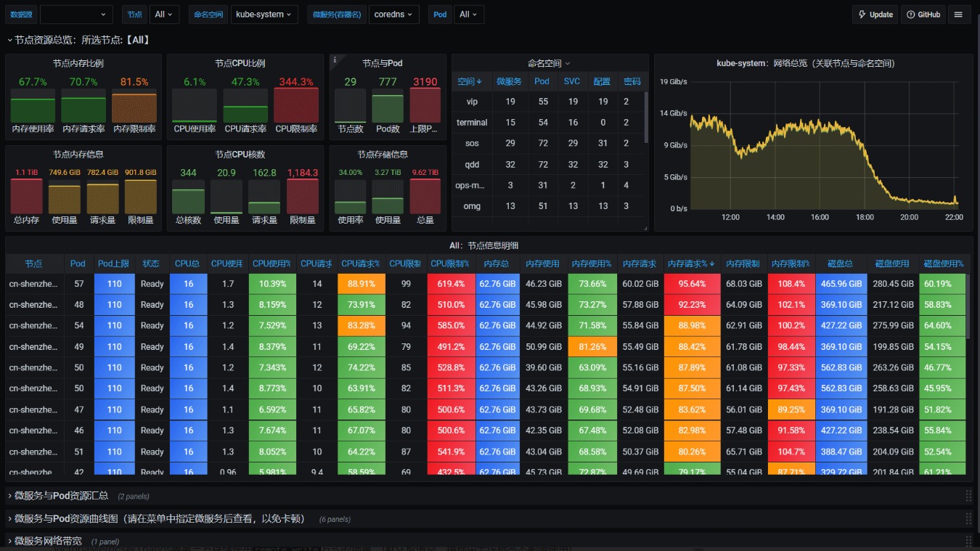
Task: Click the 'ops-m...' namespace cell
Action: point(472,186)
